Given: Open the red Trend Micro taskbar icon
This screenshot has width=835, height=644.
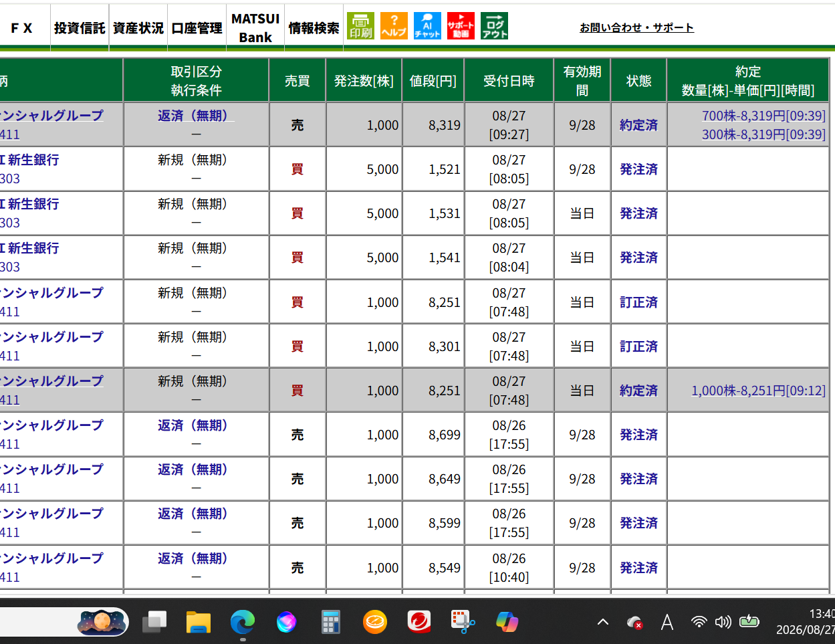Looking at the screenshot, I should (419, 622).
